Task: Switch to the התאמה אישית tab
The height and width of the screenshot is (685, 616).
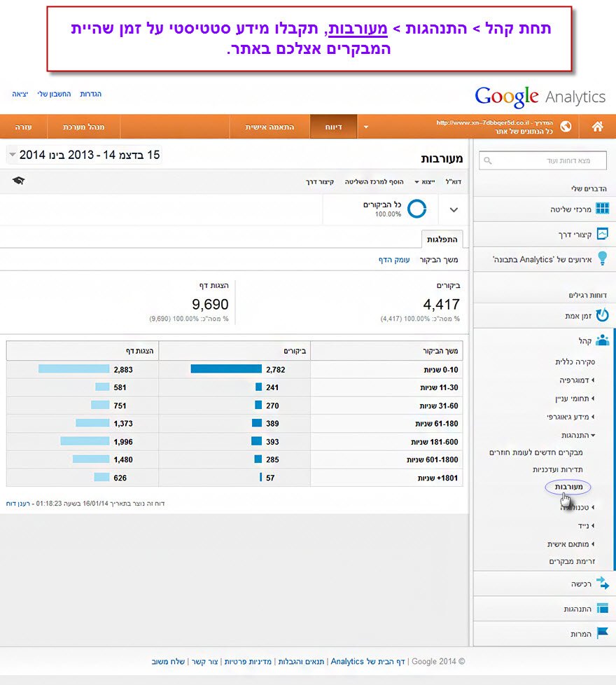Action: 269,127
